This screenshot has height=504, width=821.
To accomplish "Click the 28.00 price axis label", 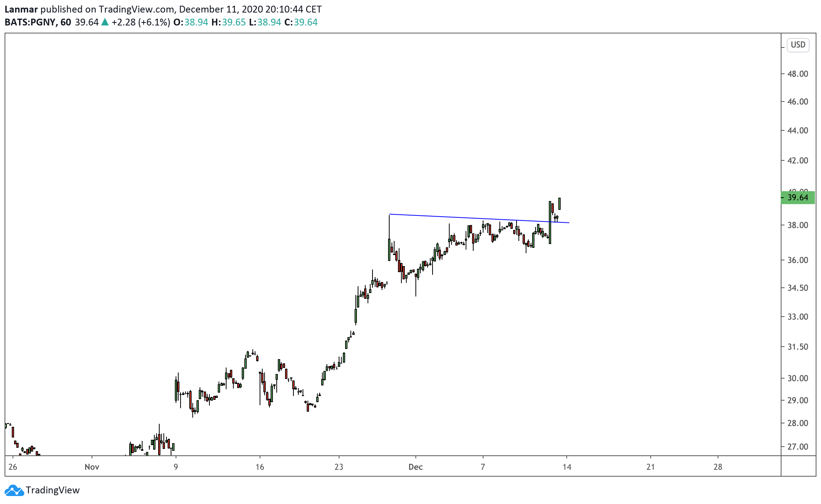I will 798,423.
